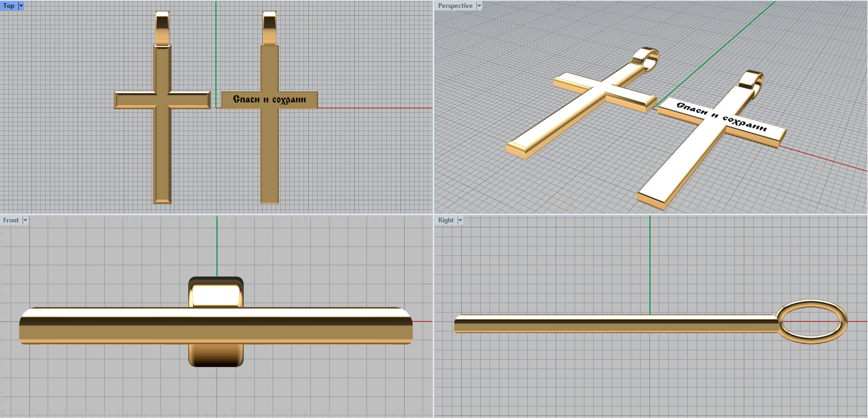Expand the Perspective viewport dropdown arrow
The height and width of the screenshot is (419, 868).
[x=479, y=6]
